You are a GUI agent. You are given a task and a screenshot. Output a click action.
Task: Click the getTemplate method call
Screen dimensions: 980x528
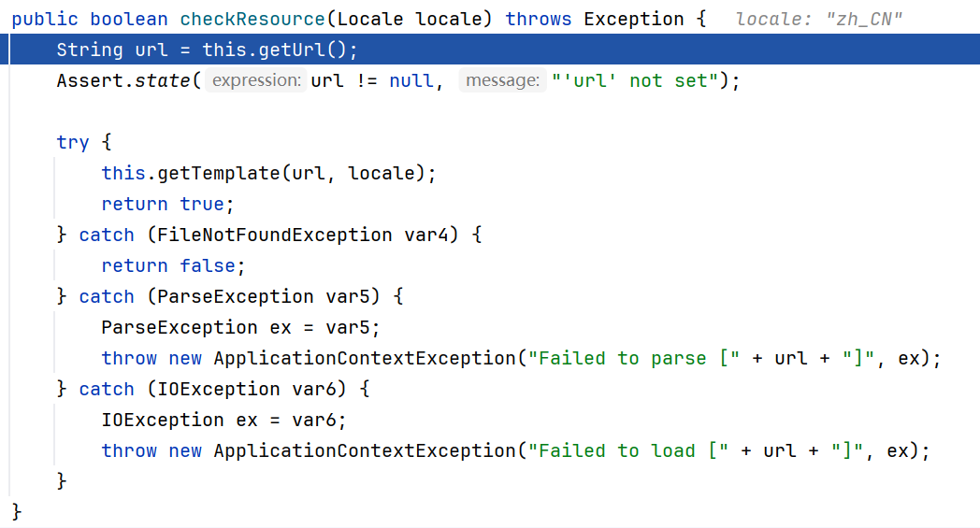(x=218, y=173)
